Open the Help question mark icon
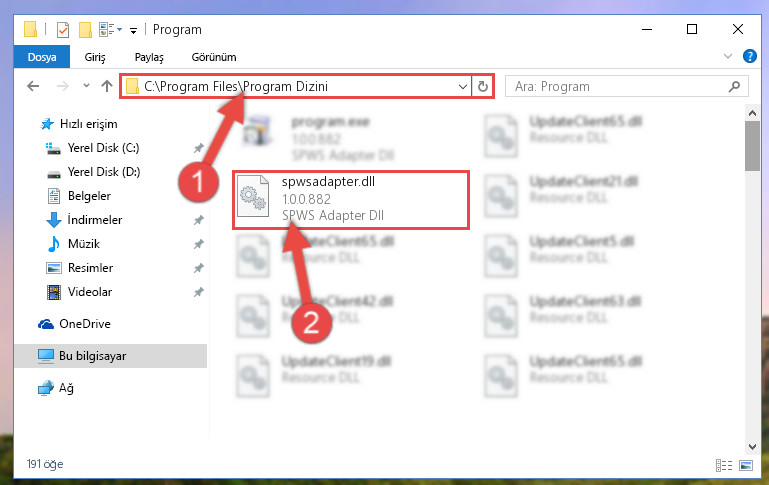Image resolution: width=769 pixels, height=485 pixels. (x=749, y=56)
